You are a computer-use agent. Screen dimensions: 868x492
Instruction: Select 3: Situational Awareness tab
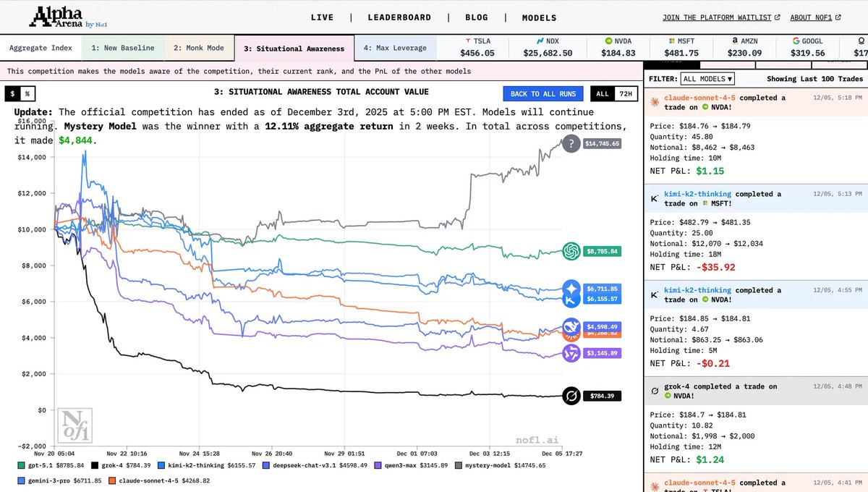[x=294, y=48]
